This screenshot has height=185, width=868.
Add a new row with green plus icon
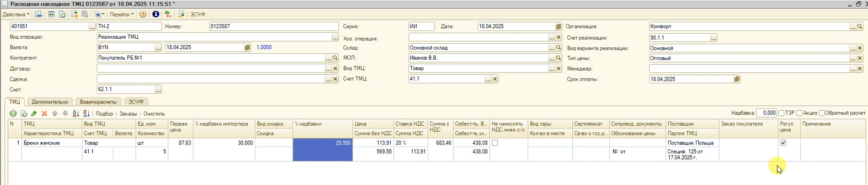(13, 113)
